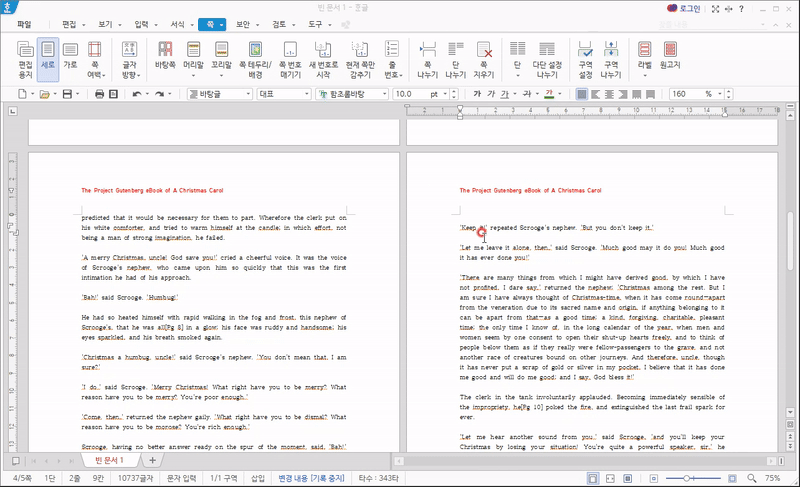Redo the last action
This screenshot has width=800, height=487.
coord(159,94)
